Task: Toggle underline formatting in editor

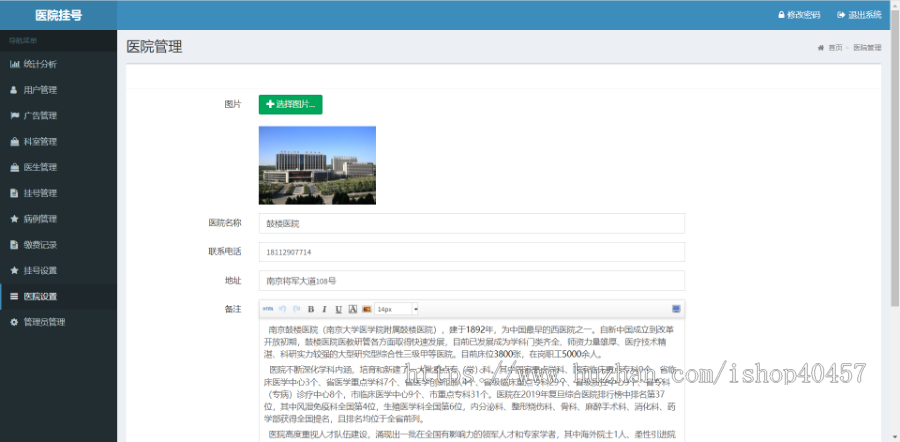Action: (x=339, y=309)
